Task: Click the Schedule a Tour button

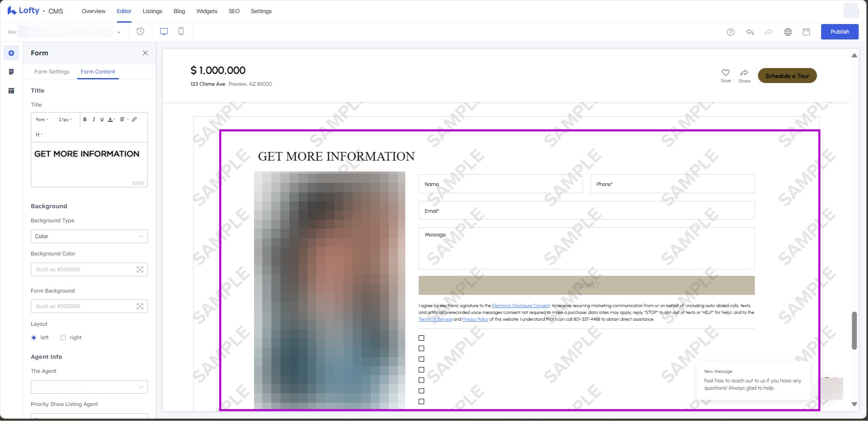Action: [x=787, y=76]
